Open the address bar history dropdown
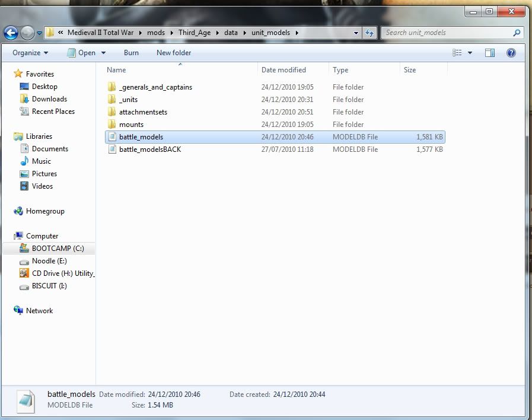Viewport: 532px width, 420px height. click(x=356, y=33)
